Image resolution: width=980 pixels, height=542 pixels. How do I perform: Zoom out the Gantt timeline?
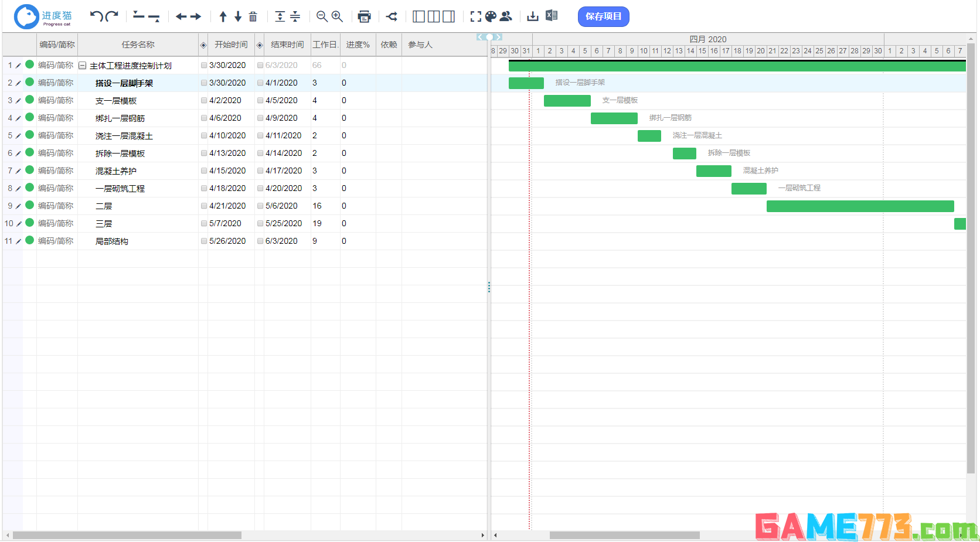(x=322, y=16)
